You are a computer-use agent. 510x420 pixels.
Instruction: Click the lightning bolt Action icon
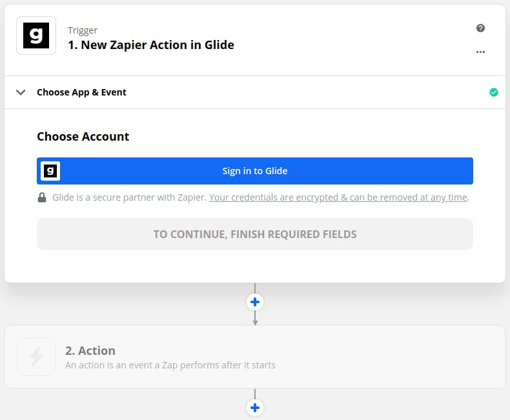pos(36,357)
